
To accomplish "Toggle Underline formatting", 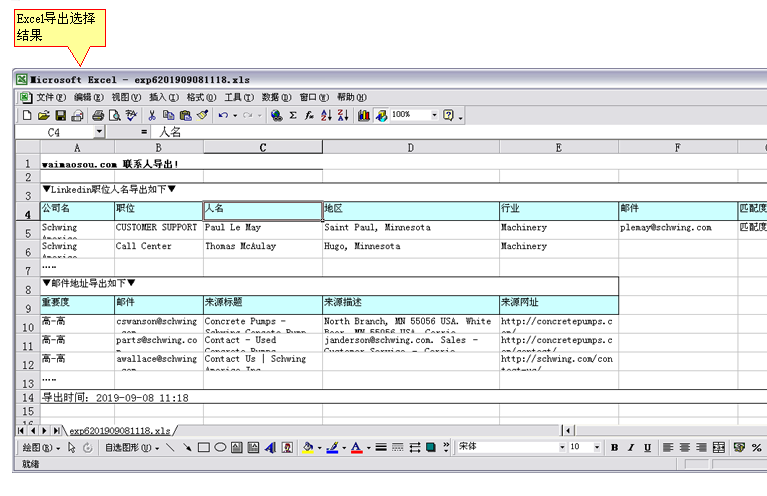I will tap(648, 448).
